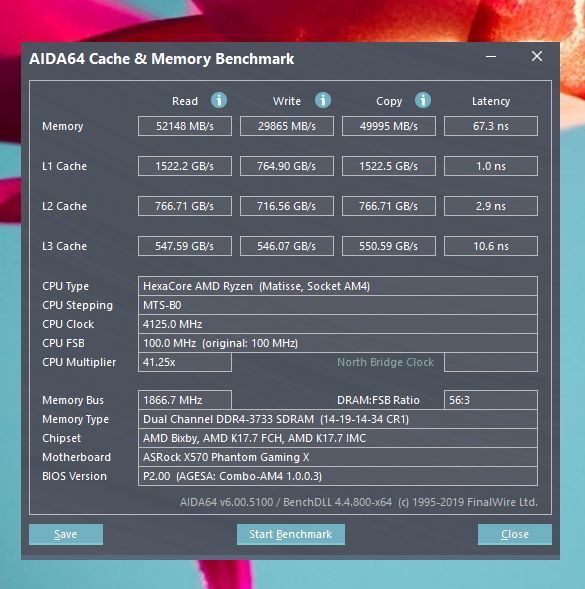Click the Copy column header

[x=389, y=101]
